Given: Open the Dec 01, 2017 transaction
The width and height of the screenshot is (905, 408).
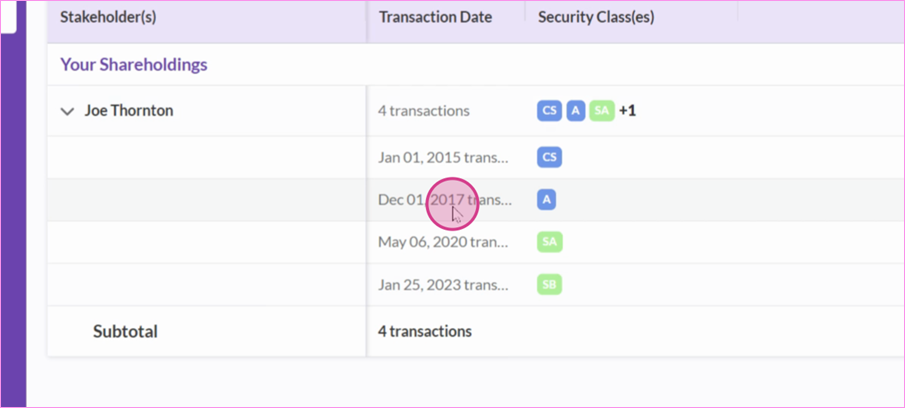Looking at the screenshot, I should pos(444,200).
